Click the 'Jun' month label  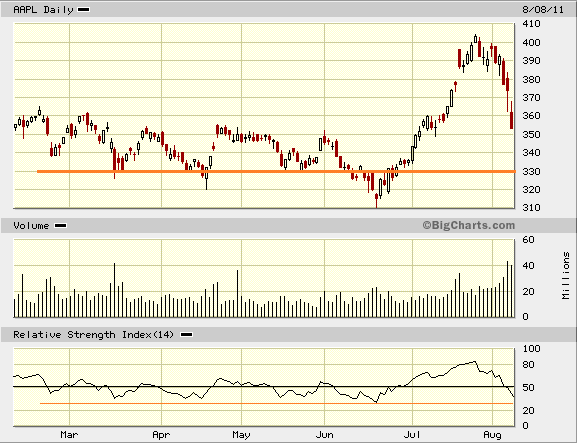coord(325,435)
